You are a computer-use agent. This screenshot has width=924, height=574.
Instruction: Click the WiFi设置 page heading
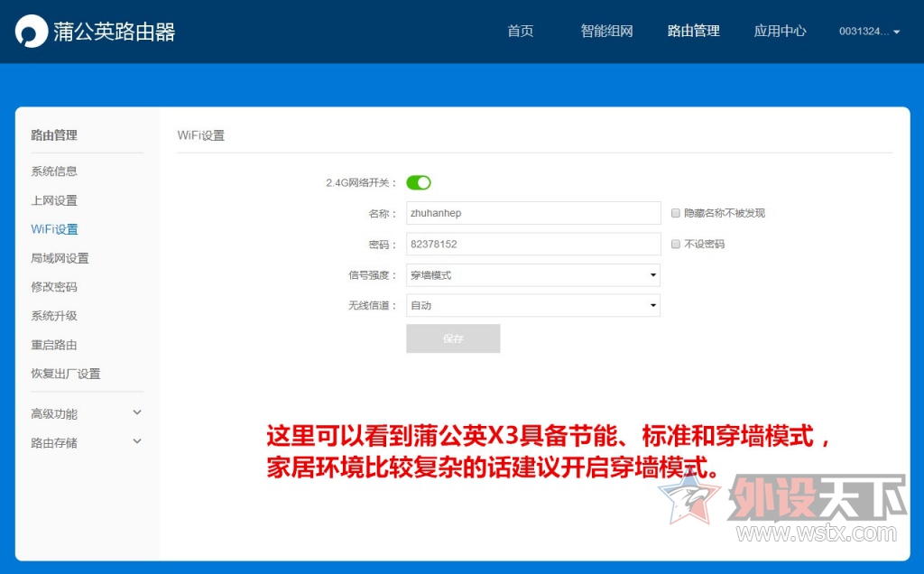[201, 135]
